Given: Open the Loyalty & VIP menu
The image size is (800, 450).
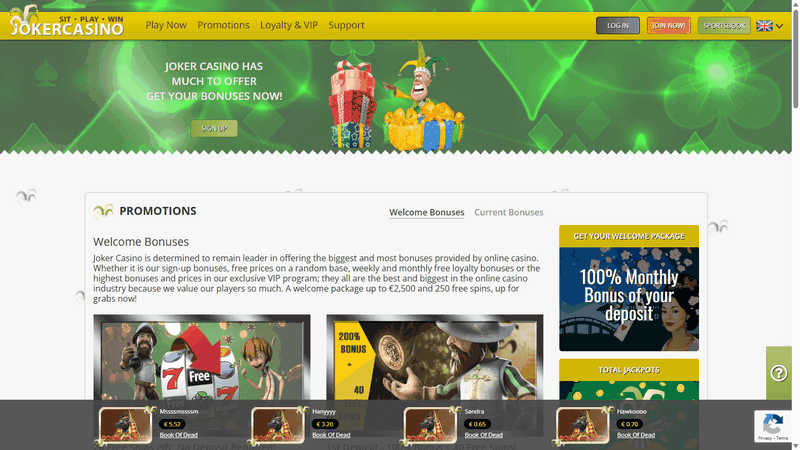Looking at the screenshot, I should coord(289,25).
